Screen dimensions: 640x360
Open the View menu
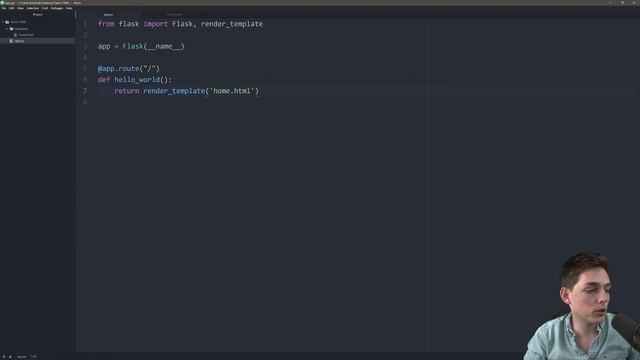(20, 8)
